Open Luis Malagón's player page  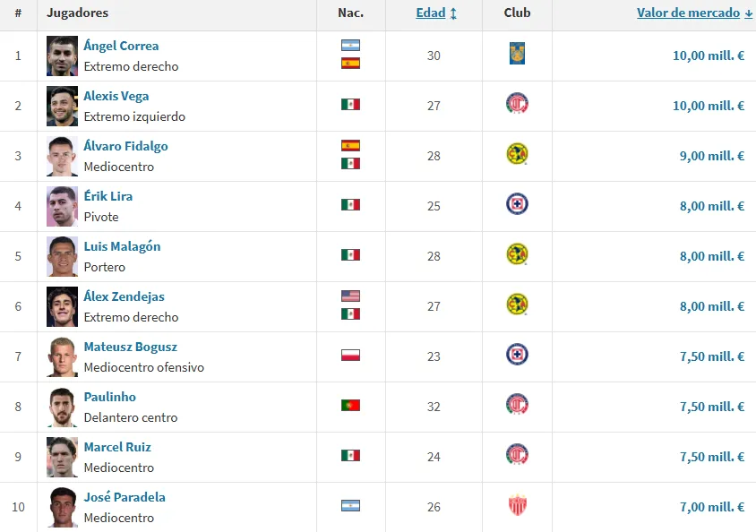122,246
